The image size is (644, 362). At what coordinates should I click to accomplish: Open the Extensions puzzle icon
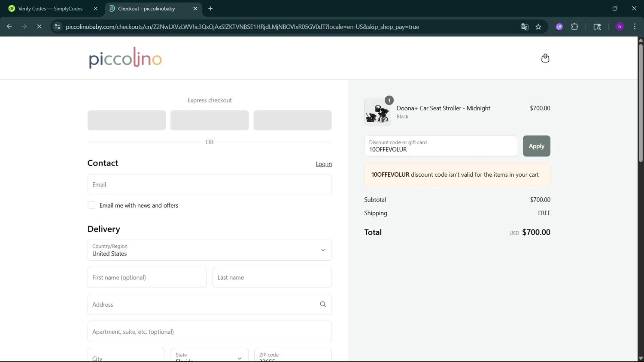pos(574,27)
